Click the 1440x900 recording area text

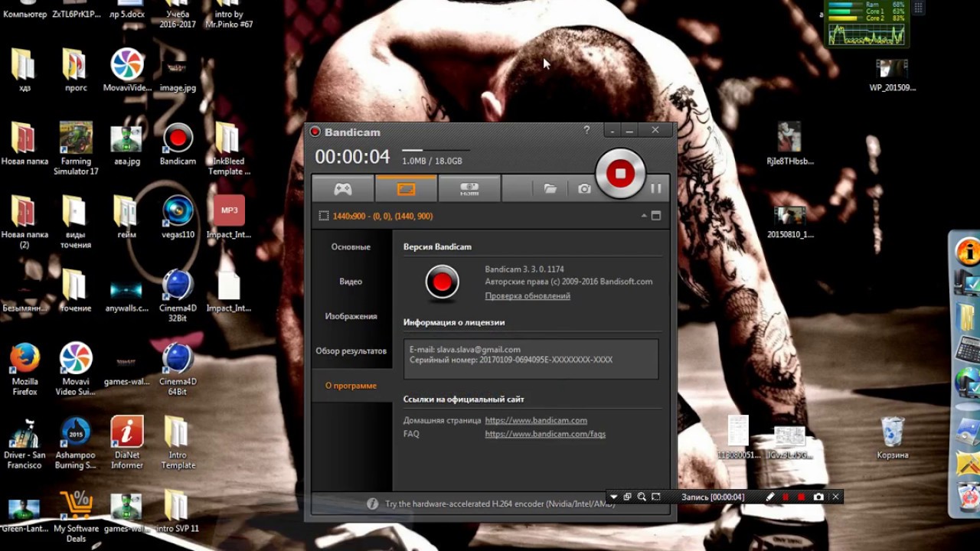383,217
